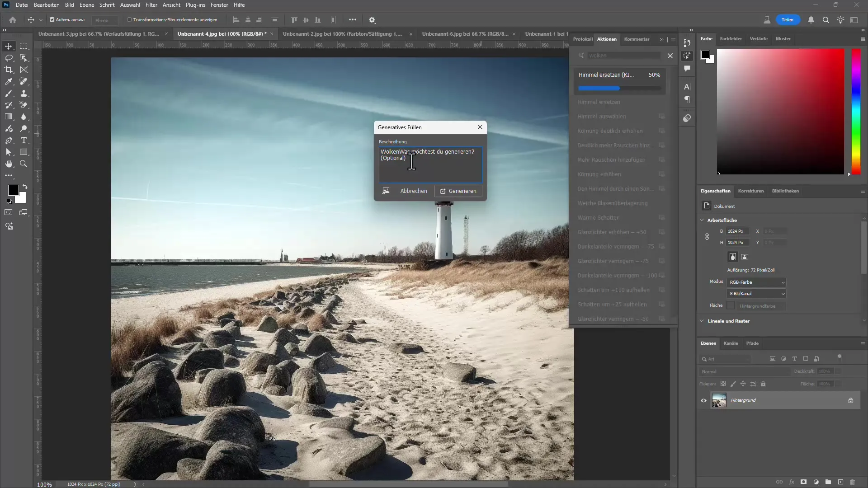Select the Zoom tool

tap(24, 164)
